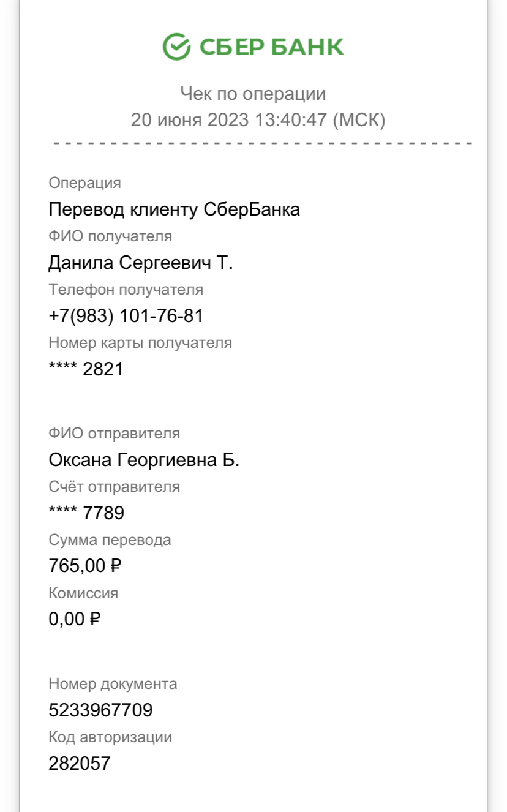Select the Чек по операции title
This screenshot has width=507, height=812.
coord(253,94)
